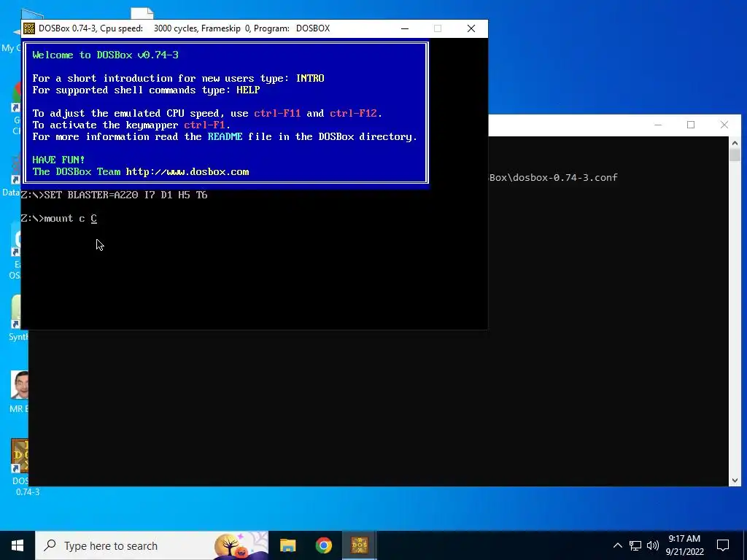Click the console scrollbar thumb
Viewport: 747px width, 560px height.
734,155
